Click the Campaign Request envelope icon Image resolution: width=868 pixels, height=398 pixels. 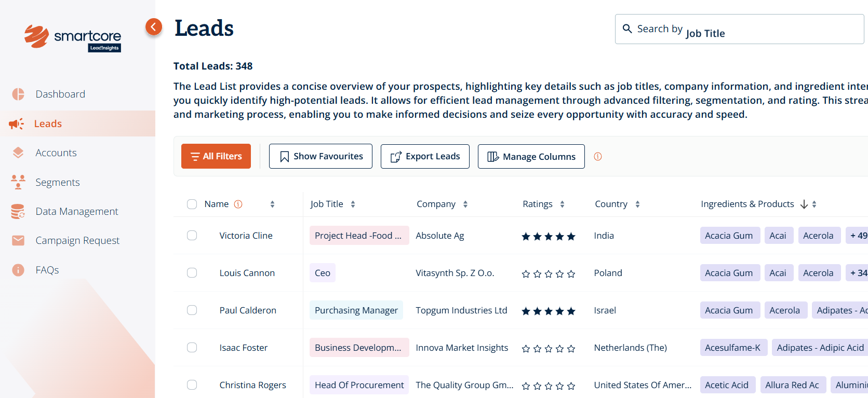[18, 240]
